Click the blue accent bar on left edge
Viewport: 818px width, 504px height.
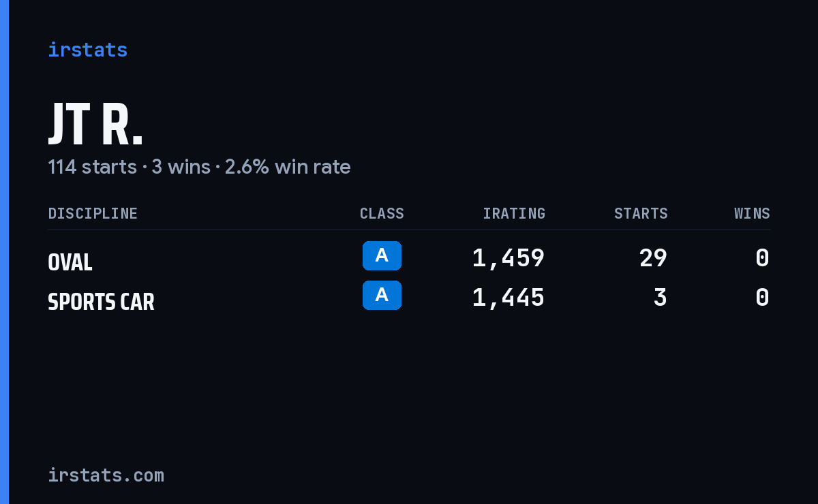pos(4,252)
